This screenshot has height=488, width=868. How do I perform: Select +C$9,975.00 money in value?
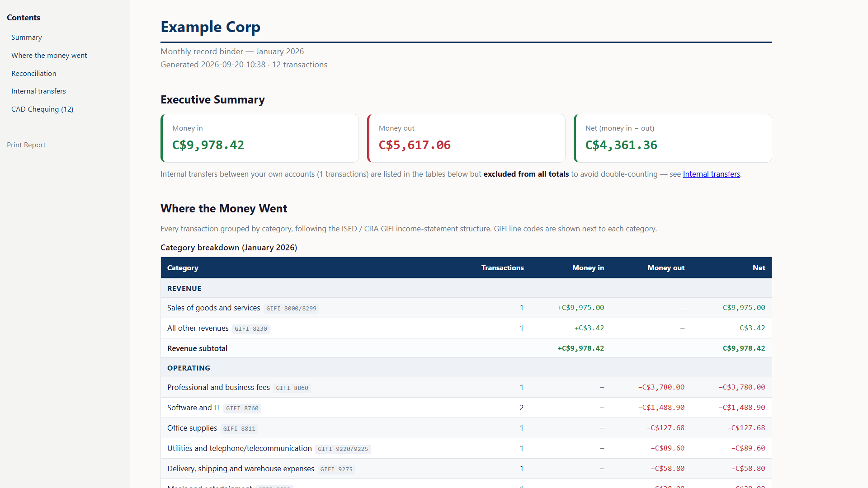580,308
